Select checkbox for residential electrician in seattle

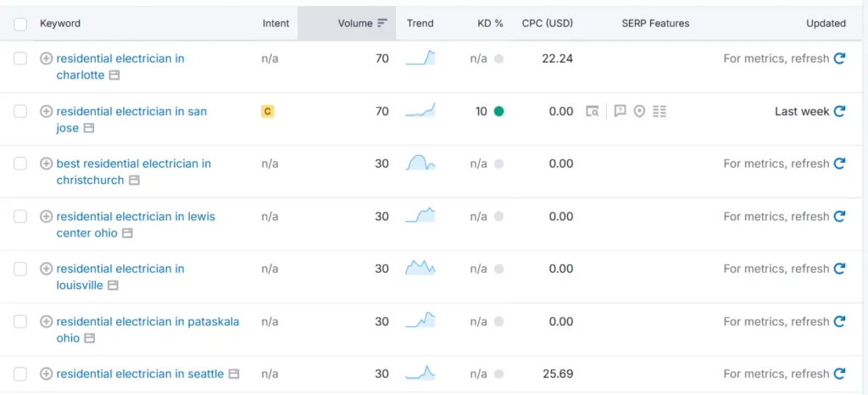20,374
